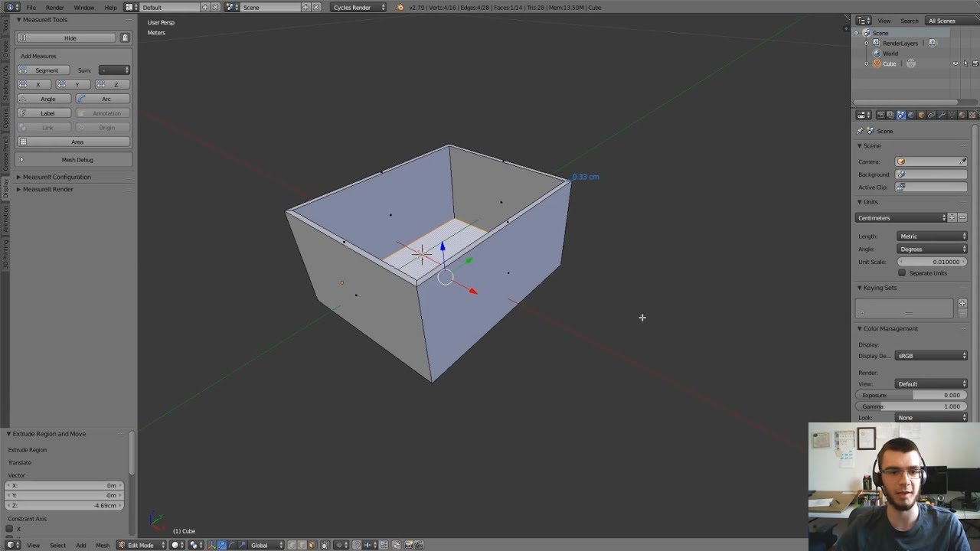The width and height of the screenshot is (980, 551).
Task: Toggle proportional editing mode button
Action: click(340, 545)
